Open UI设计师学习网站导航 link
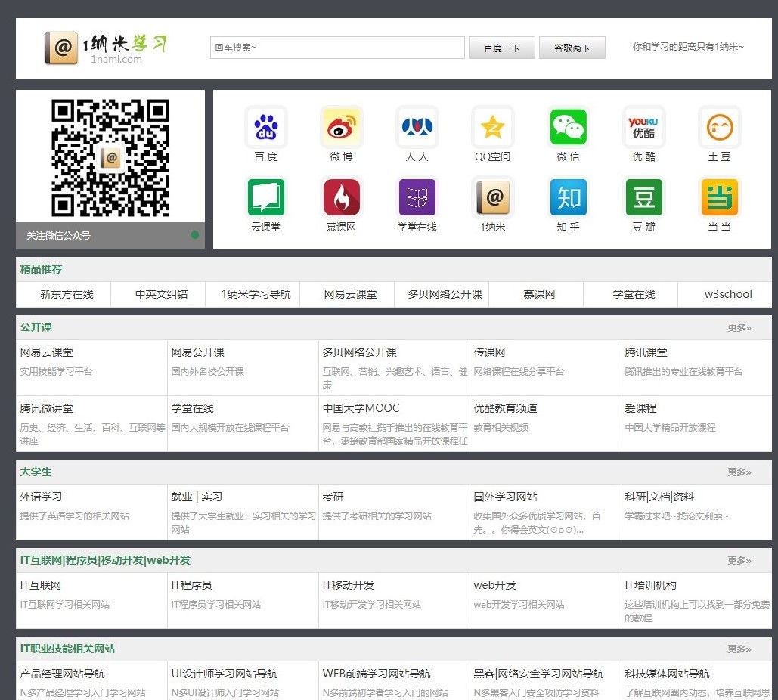This screenshot has height=700, width=778. click(x=225, y=674)
